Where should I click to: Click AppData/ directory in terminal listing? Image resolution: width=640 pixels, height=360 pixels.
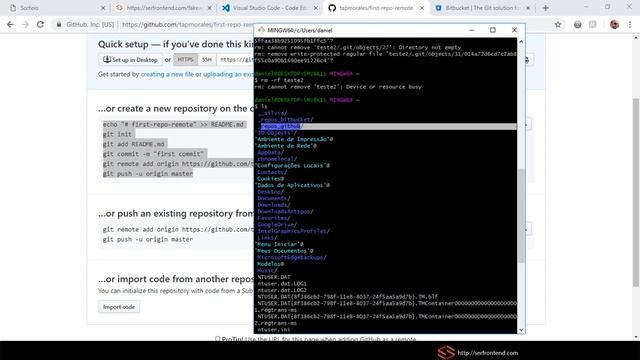click(271, 152)
